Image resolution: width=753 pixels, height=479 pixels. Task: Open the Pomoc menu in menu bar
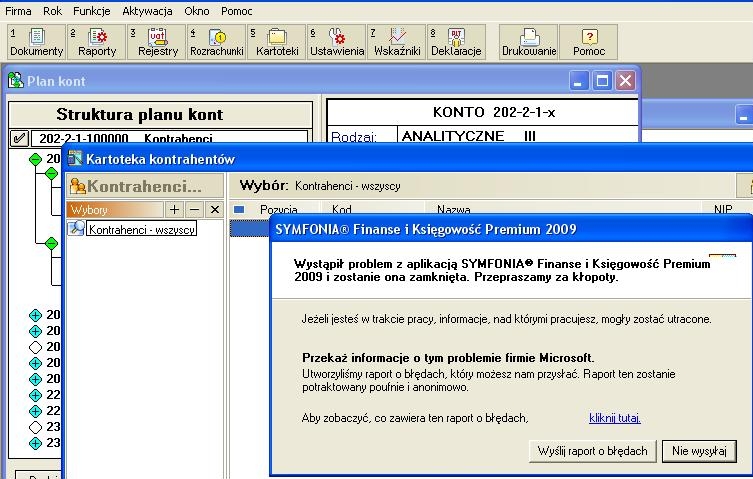pyautogui.click(x=236, y=11)
